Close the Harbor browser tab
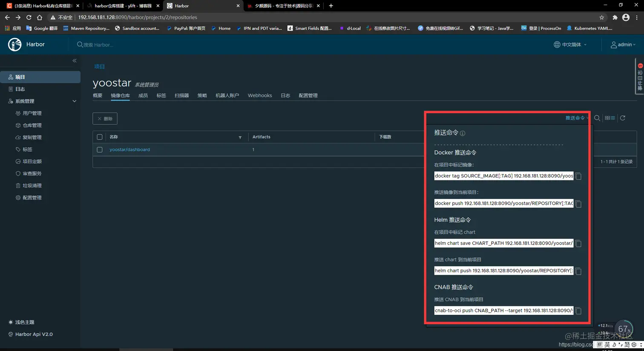Image resolution: width=644 pixels, height=351 pixels. click(x=238, y=6)
